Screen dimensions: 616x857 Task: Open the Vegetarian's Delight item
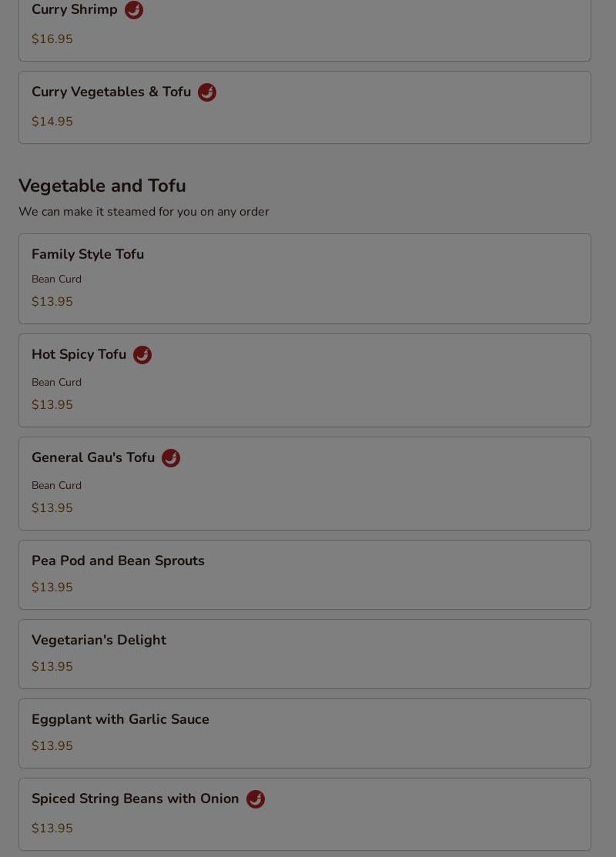[x=99, y=640]
